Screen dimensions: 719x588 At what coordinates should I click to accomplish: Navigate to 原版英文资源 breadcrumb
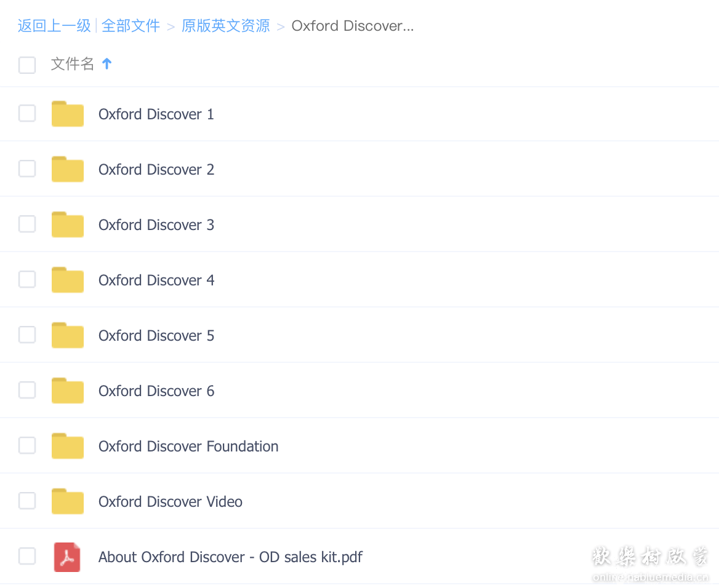point(225,26)
